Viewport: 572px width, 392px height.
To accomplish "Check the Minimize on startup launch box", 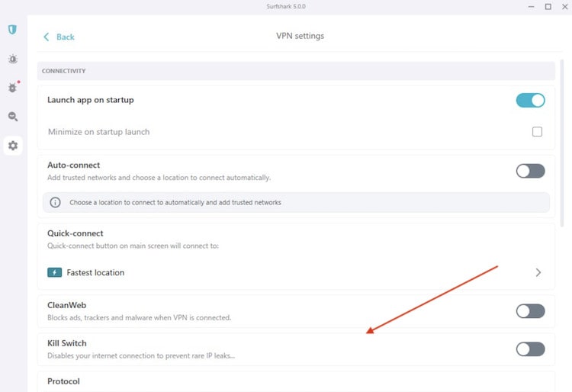I will coord(537,132).
